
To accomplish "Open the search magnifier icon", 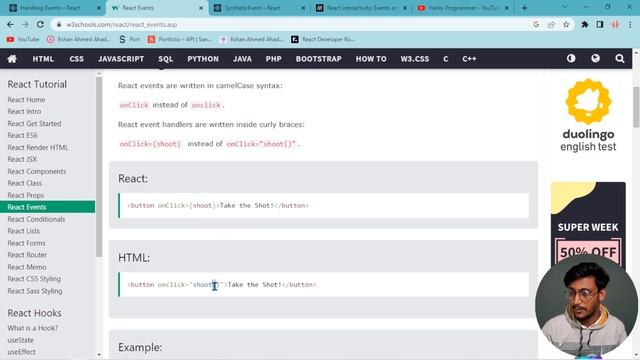I will (620, 58).
